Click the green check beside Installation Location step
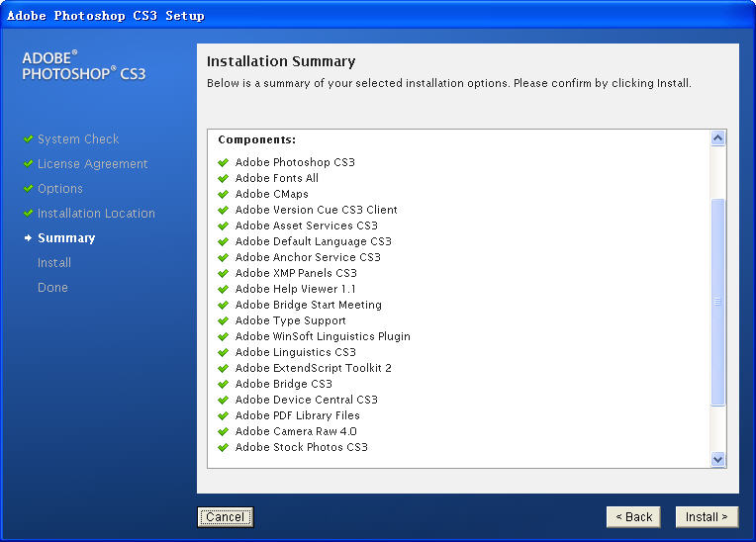The image size is (756, 542). [x=28, y=213]
